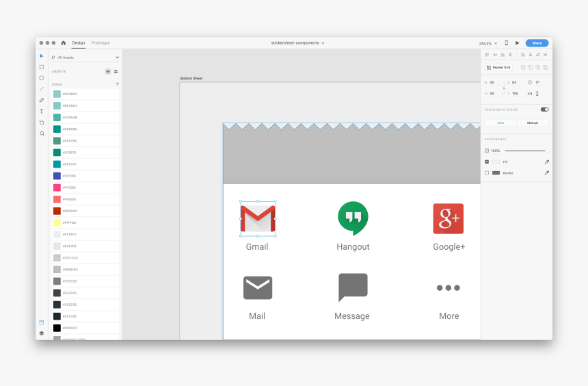Select Manual responsive resize mode
Viewport: 588px width, 386px height.
[533, 123]
